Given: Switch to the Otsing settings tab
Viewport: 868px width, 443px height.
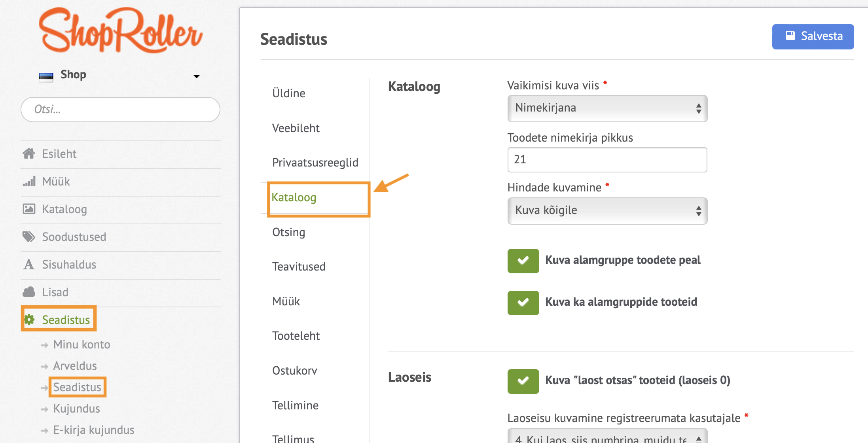Looking at the screenshot, I should [x=288, y=232].
